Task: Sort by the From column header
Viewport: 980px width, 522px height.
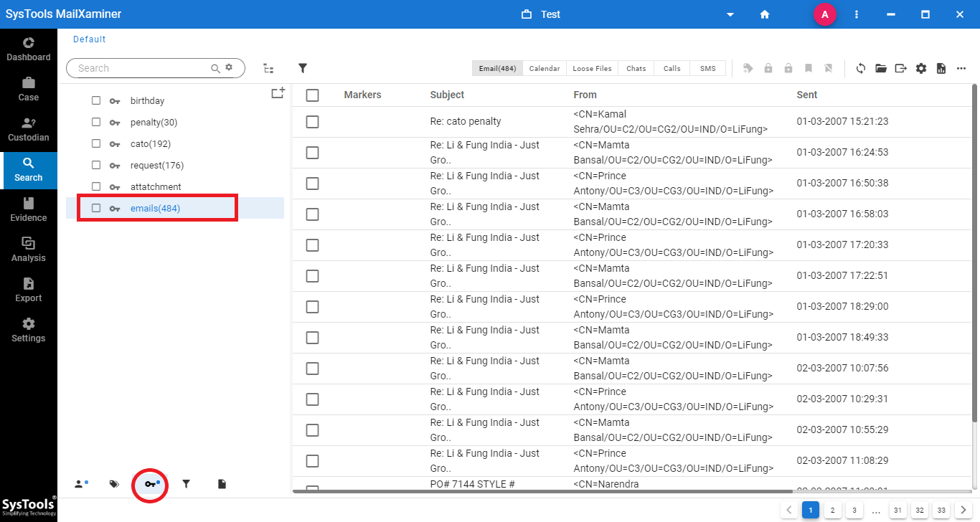Action: click(x=585, y=95)
